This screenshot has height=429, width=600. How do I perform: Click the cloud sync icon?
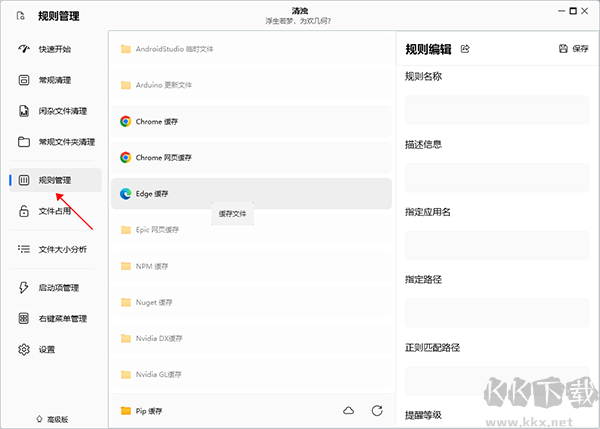348,411
